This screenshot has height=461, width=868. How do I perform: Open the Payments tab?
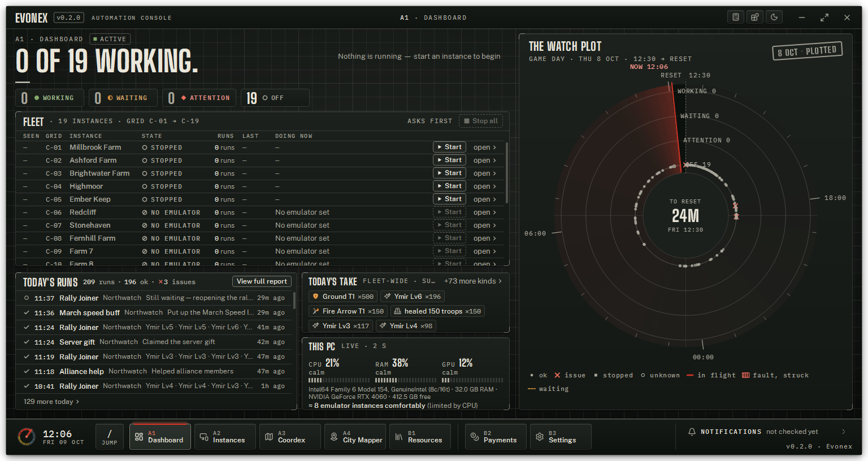[x=496, y=437]
